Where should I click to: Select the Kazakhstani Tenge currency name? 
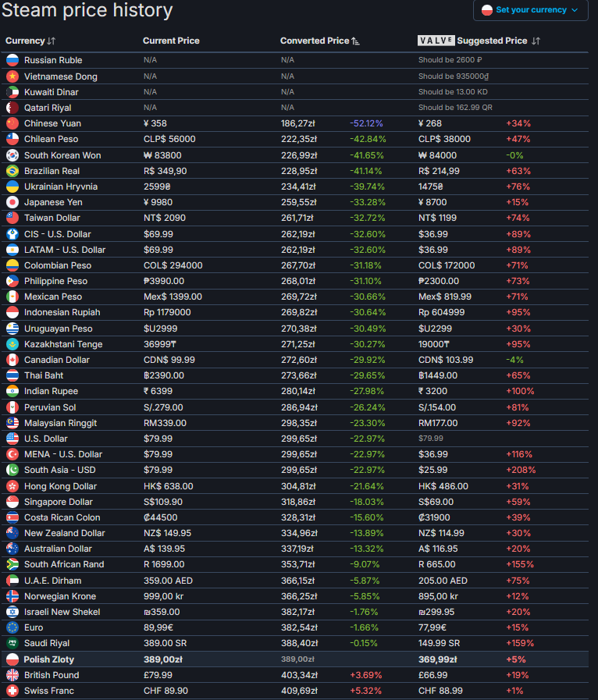click(x=63, y=344)
